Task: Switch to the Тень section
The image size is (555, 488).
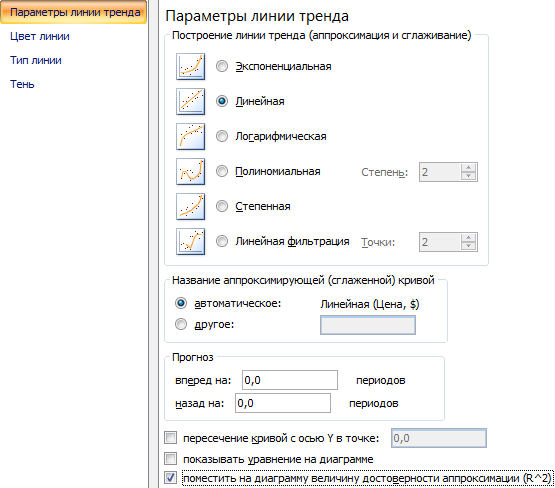Action: (x=22, y=84)
